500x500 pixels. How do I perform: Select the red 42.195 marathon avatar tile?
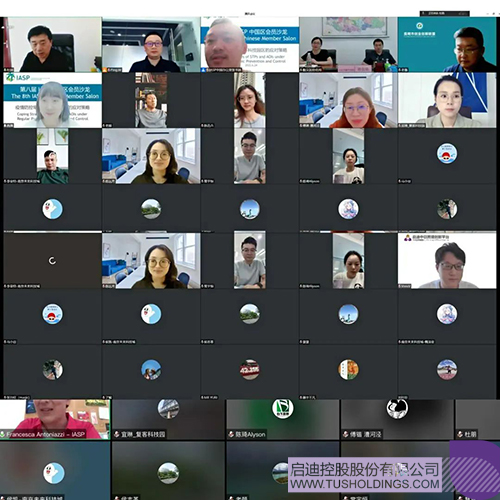point(250,369)
